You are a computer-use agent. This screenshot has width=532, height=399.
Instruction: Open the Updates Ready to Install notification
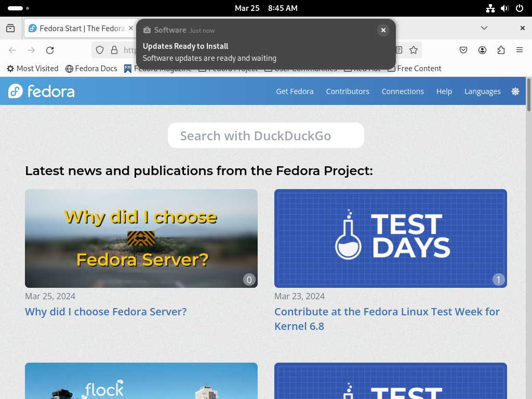point(265,44)
